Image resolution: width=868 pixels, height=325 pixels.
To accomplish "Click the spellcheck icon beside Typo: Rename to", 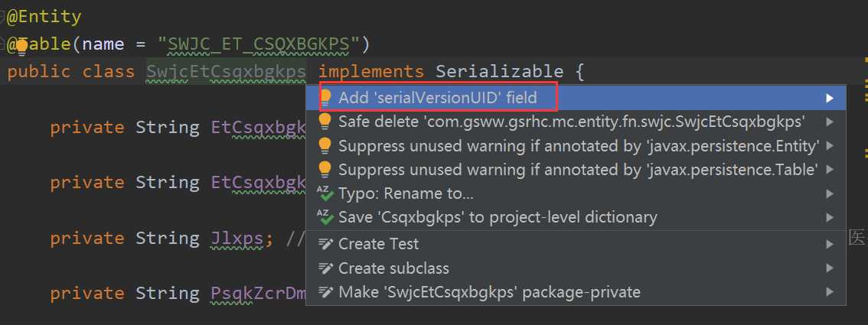I will point(325,193).
